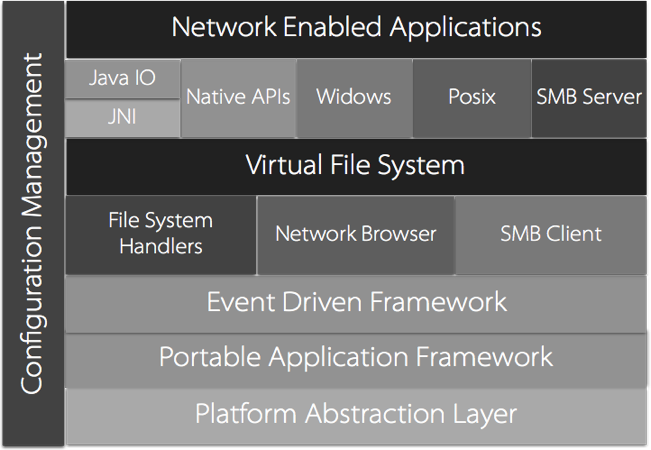Click the Posix block

click(x=470, y=98)
